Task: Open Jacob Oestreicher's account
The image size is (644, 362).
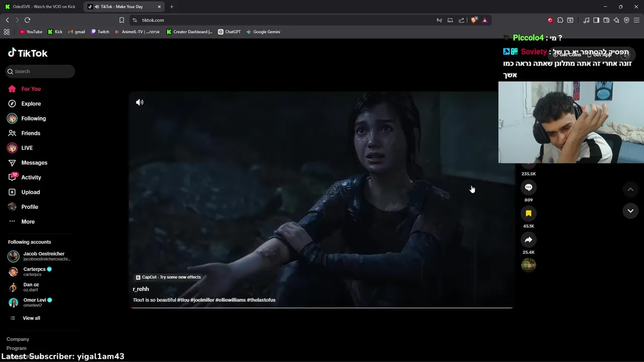Action: click(40, 256)
